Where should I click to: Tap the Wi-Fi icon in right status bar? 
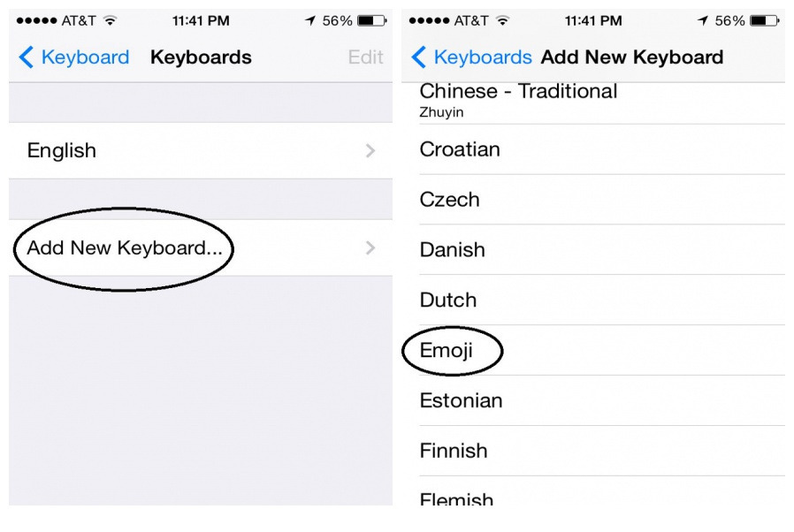(x=502, y=20)
